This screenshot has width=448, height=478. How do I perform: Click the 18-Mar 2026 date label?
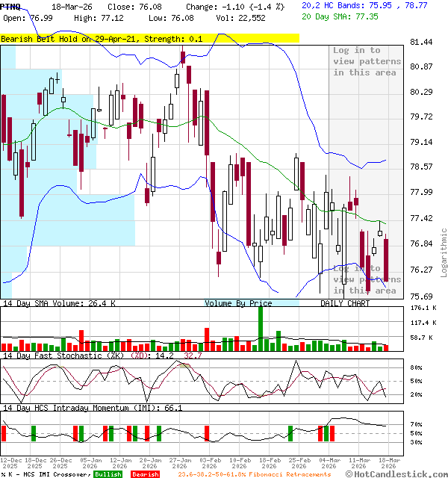point(388,464)
